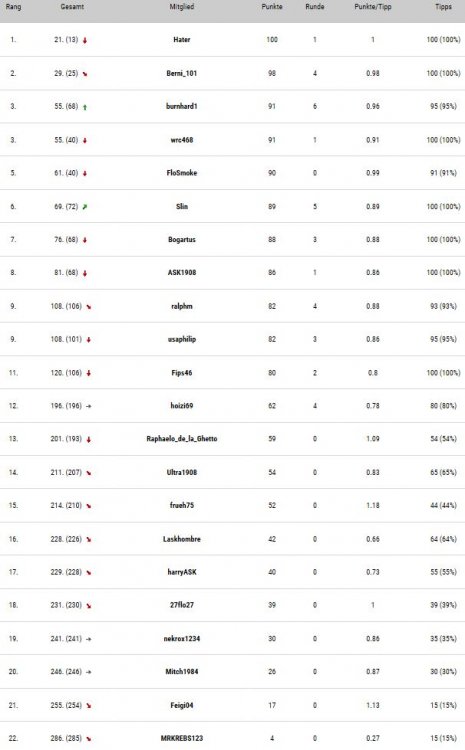This screenshot has height=750, width=465.
Task: Click the green diagonal arrow in Slin's row
Action: pos(85,207)
